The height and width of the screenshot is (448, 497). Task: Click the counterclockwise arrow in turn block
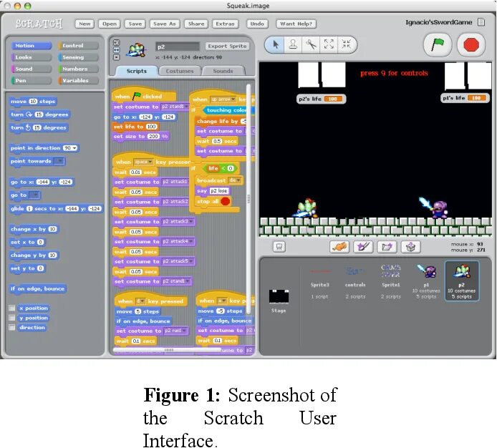click(28, 127)
